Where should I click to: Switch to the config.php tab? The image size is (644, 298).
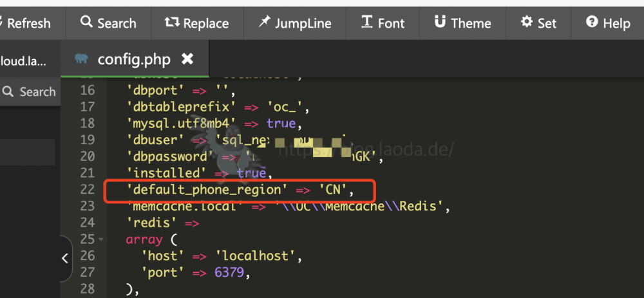[134, 60]
